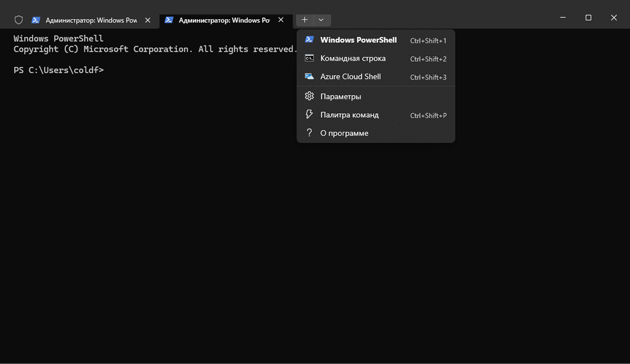Click the Windows PowerShell header line in the terminal

click(x=59, y=38)
